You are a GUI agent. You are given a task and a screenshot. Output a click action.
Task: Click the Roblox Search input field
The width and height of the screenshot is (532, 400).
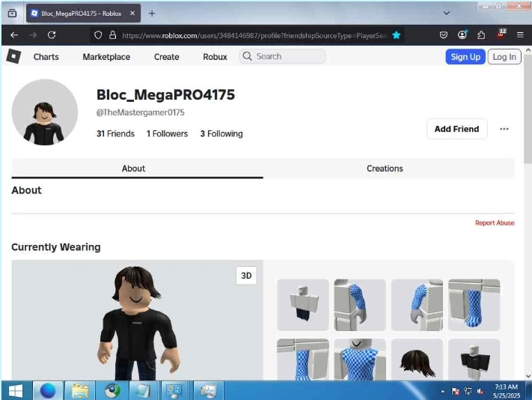click(283, 56)
